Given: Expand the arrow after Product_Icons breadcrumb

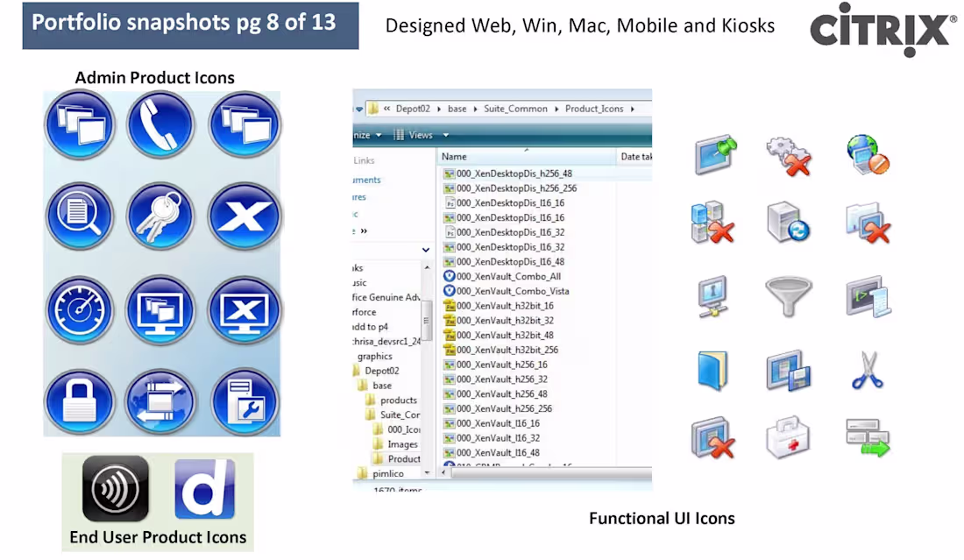Looking at the screenshot, I should 632,109.
